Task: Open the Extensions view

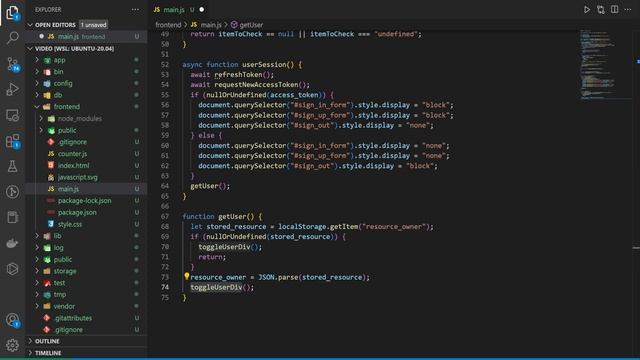Action: (13, 141)
